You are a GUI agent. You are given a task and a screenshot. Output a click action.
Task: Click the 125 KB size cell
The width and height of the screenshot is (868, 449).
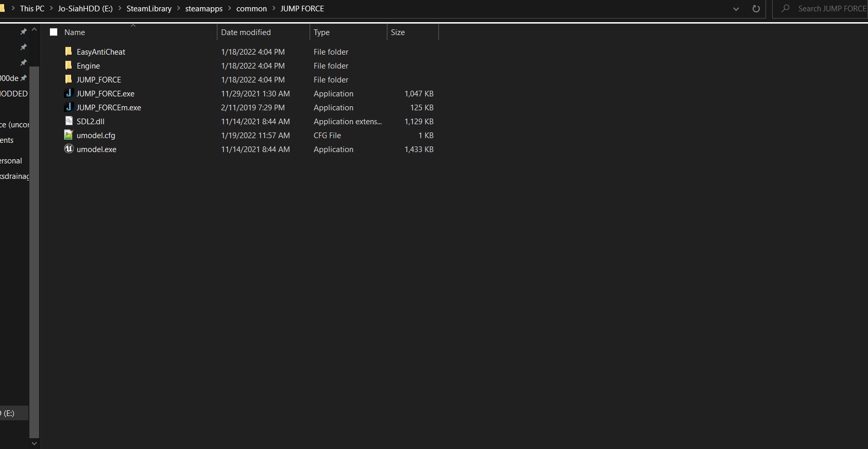(422, 107)
